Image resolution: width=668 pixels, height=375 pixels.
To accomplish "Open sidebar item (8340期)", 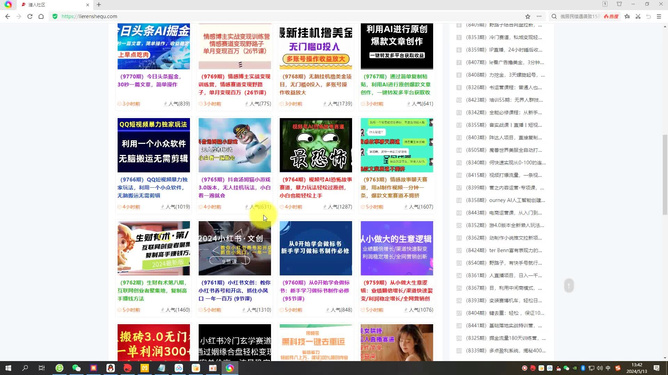I will tap(505, 162).
